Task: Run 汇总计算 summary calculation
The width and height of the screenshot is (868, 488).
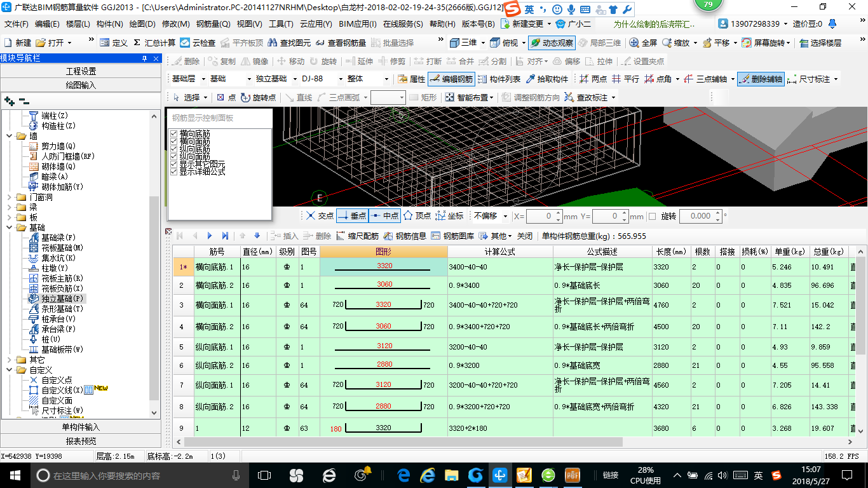Action: (154, 43)
